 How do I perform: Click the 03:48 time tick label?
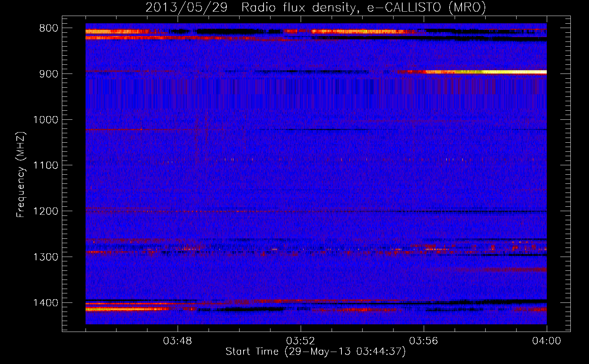178,341
